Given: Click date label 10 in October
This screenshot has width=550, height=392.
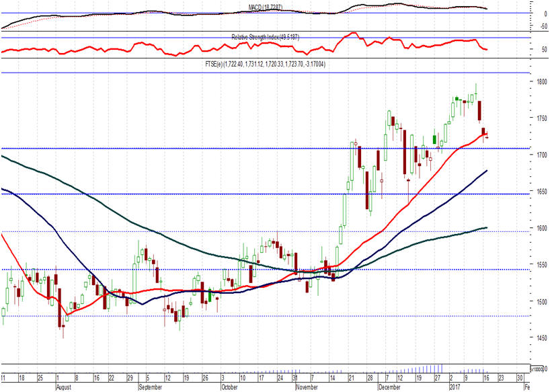Looking at the screenshot, I should tap(243, 379).
